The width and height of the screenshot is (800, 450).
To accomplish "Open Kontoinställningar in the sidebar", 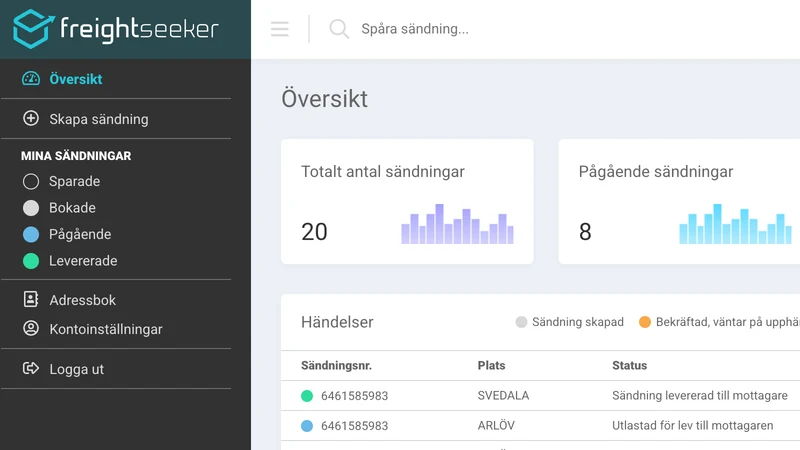I will pyautogui.click(x=106, y=329).
